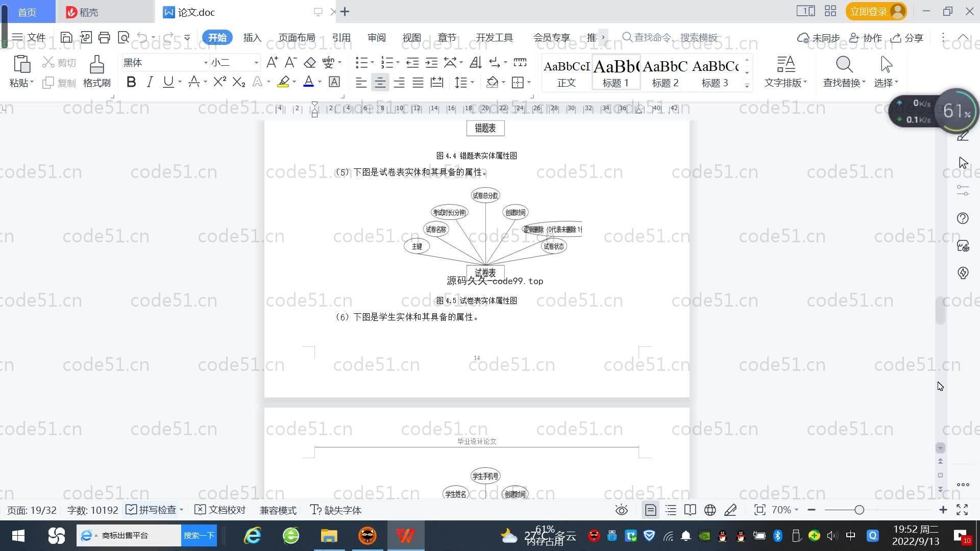Screen dimensions: 980x551
Task: Switch to Web layout view icon
Action: click(710, 510)
